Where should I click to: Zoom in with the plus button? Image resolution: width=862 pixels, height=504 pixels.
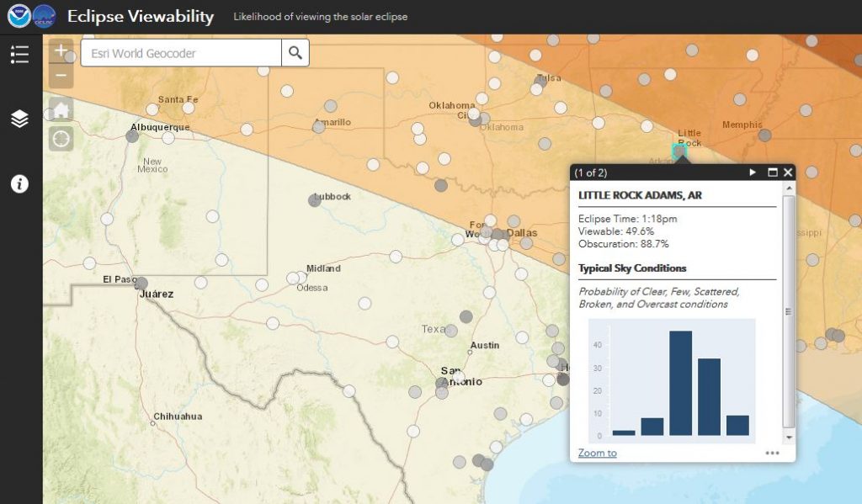coord(61,50)
